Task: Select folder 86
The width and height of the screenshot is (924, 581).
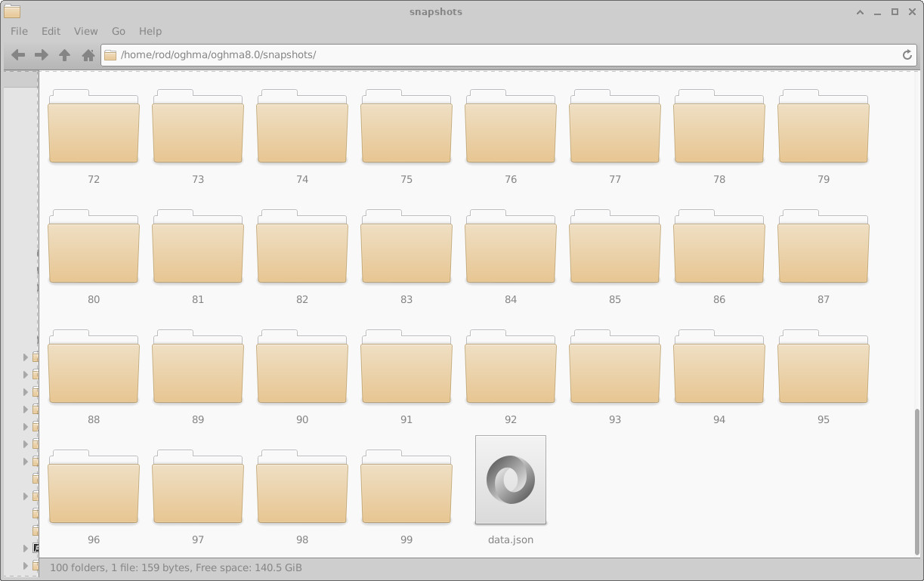Action: click(x=719, y=256)
